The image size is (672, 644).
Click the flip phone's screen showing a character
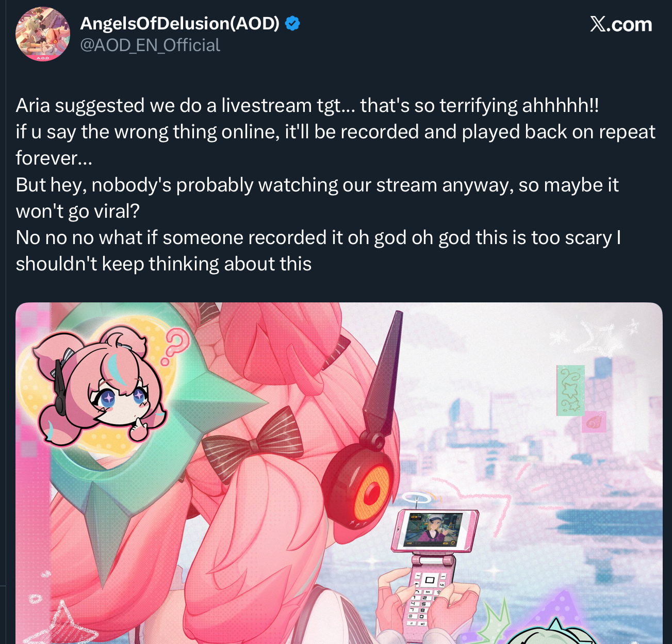(x=431, y=530)
